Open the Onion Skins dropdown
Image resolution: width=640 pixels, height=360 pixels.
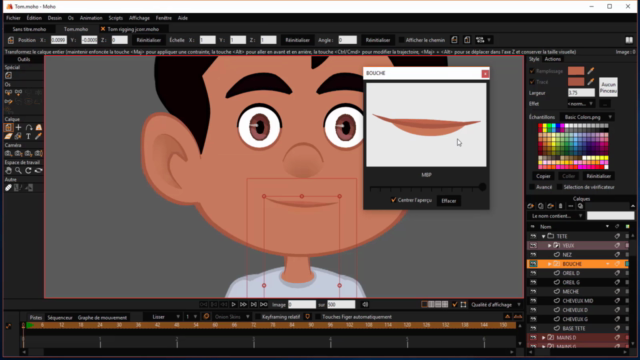[232, 317]
